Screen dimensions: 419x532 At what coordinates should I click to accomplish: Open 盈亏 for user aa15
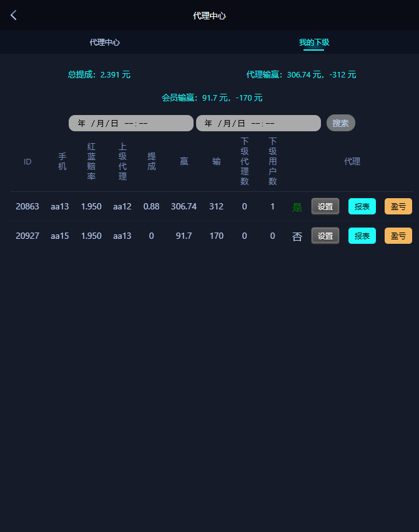[398, 236]
